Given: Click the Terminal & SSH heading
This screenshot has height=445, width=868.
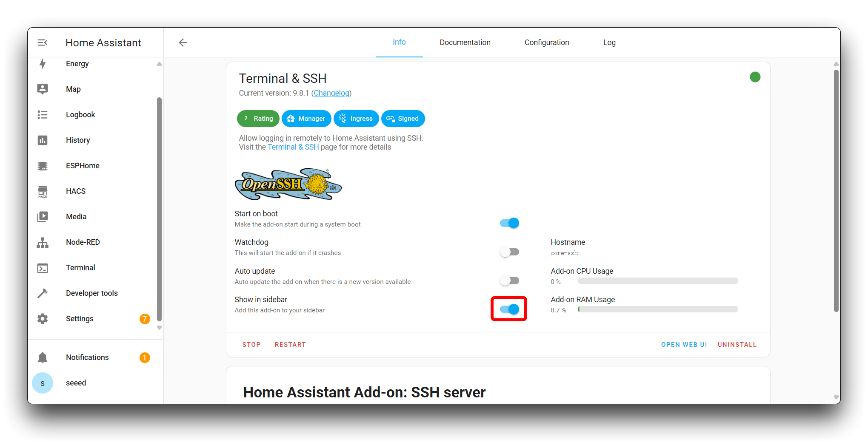Looking at the screenshot, I should click(283, 78).
